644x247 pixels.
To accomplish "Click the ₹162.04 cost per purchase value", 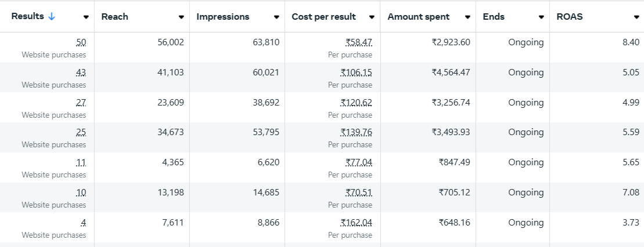I will [357, 223].
